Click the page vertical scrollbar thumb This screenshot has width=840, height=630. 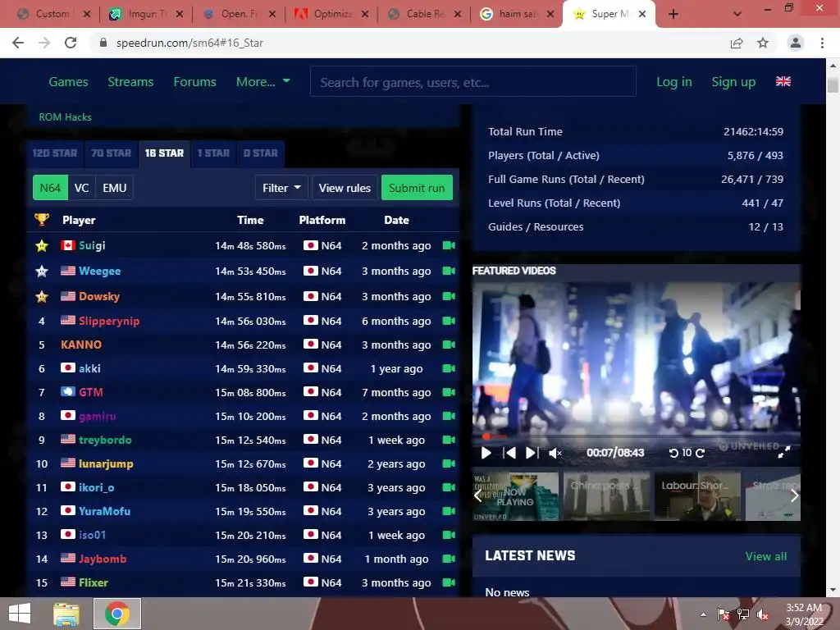833,85
